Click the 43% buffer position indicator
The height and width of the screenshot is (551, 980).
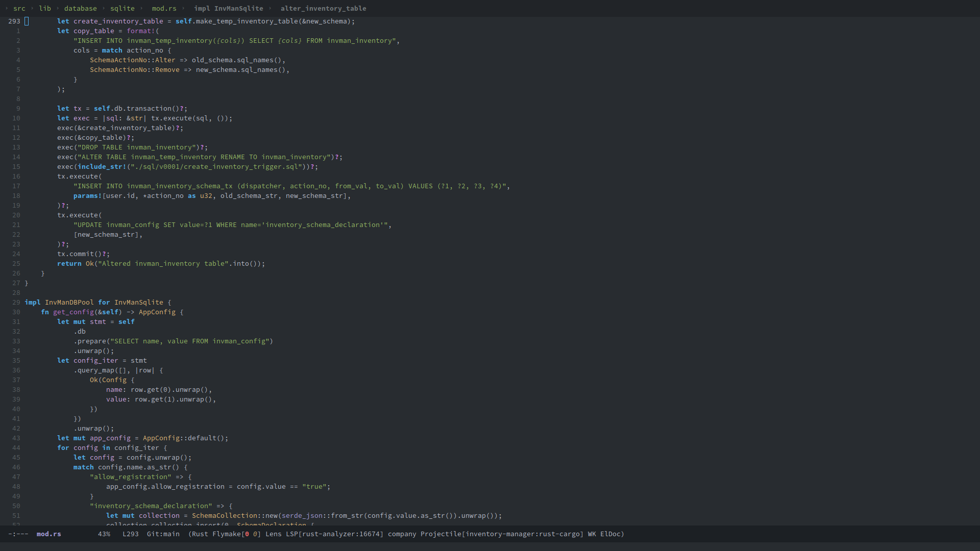pos(104,534)
